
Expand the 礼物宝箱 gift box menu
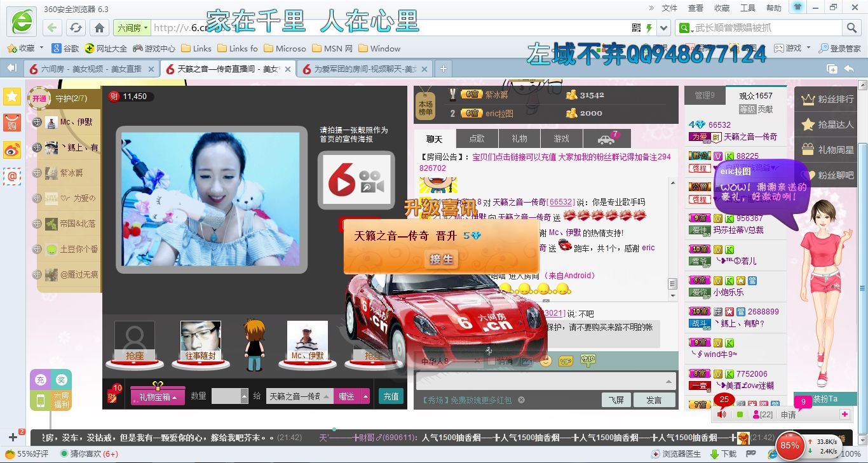[158, 396]
